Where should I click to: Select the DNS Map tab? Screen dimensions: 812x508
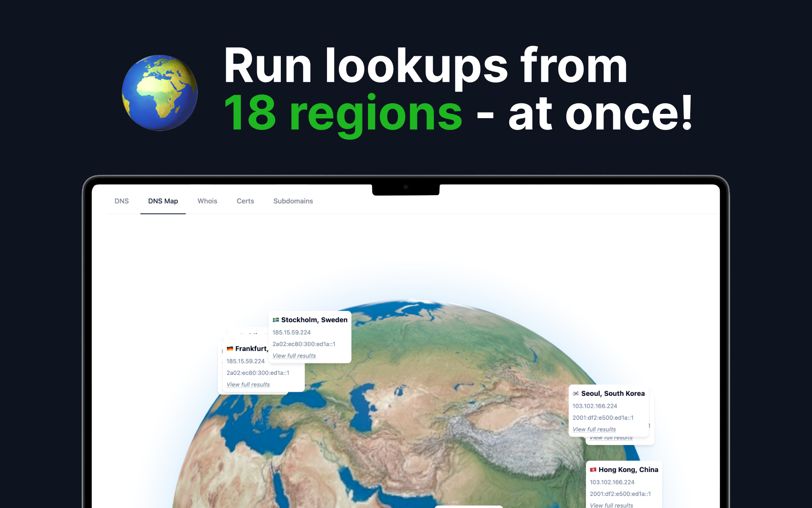pyautogui.click(x=163, y=201)
